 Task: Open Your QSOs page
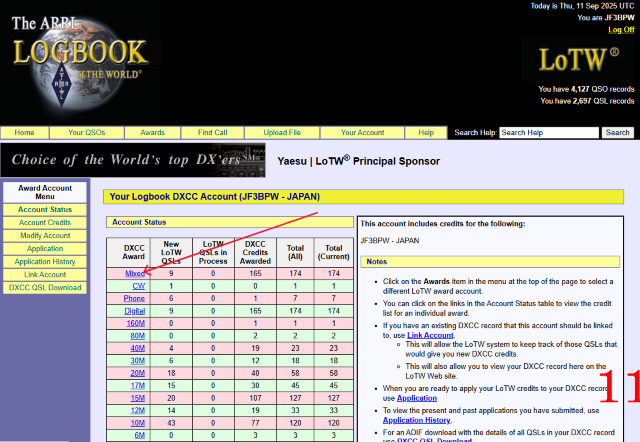(88, 132)
